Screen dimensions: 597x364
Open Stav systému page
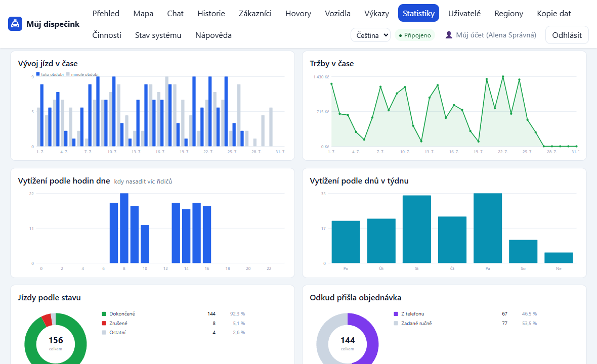tap(158, 35)
